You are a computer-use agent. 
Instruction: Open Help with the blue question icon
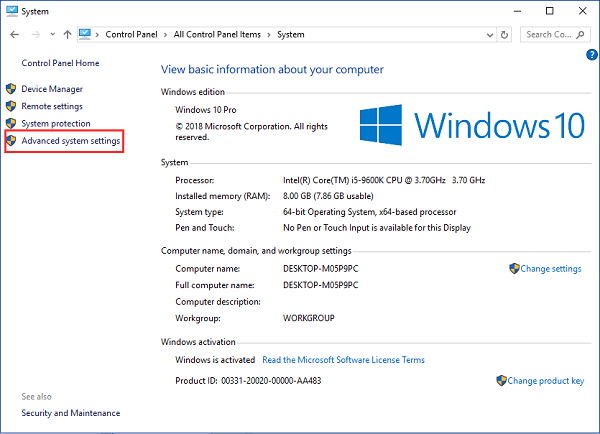[592, 55]
